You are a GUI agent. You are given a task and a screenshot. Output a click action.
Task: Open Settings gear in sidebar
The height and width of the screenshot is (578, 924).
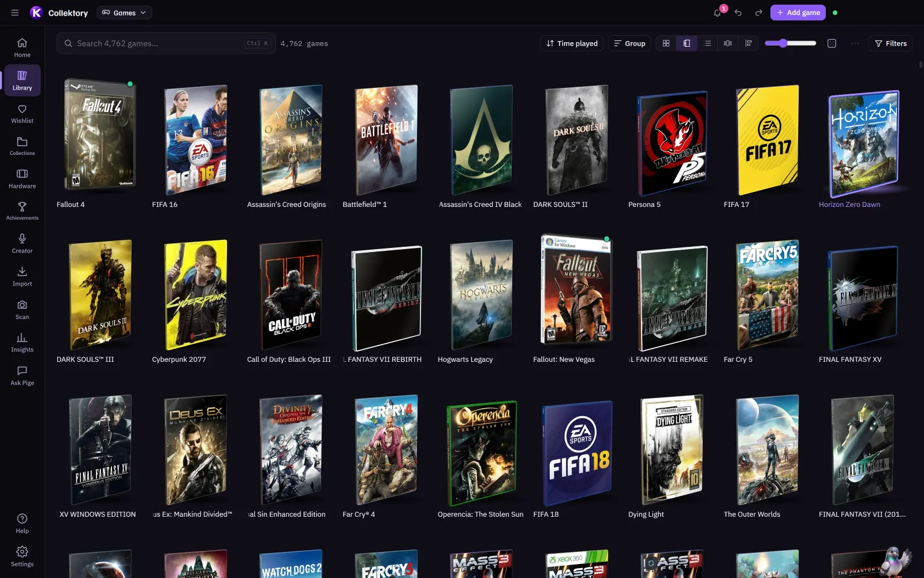(x=22, y=557)
